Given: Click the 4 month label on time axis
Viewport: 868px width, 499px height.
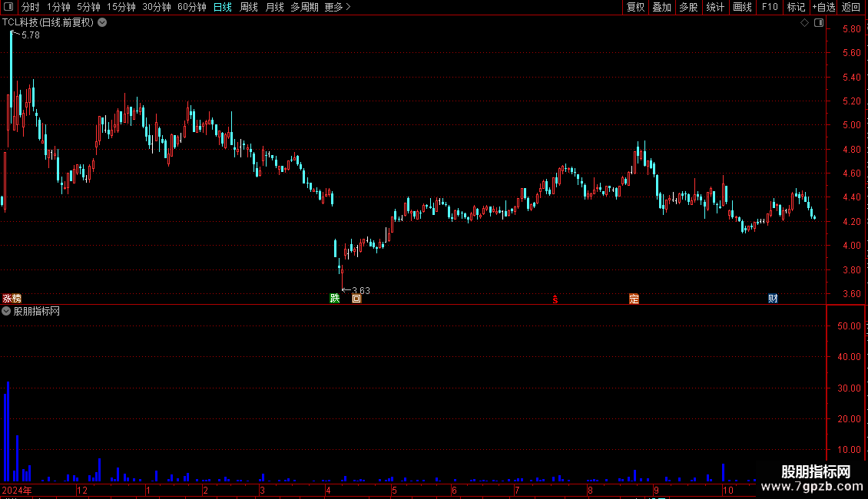Looking at the screenshot, I should point(328,490).
